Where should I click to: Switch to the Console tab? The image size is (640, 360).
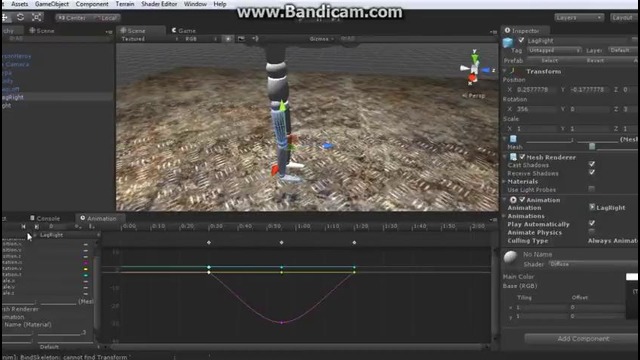pos(45,218)
